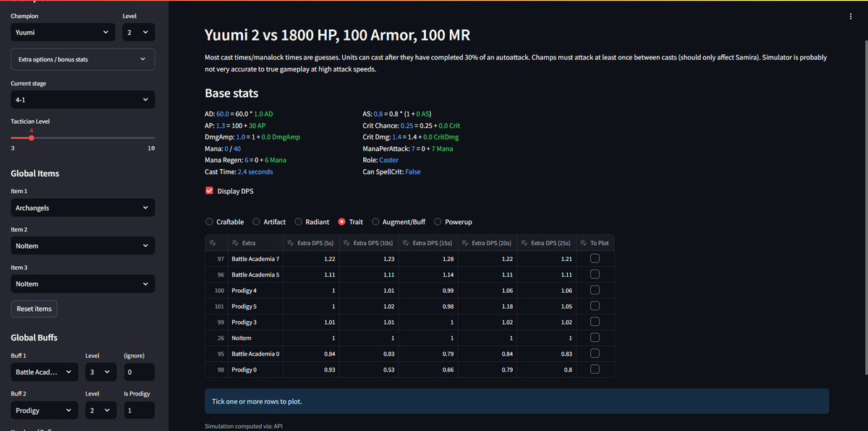Click the Base stats heading
This screenshot has width=868, height=431.
point(231,93)
